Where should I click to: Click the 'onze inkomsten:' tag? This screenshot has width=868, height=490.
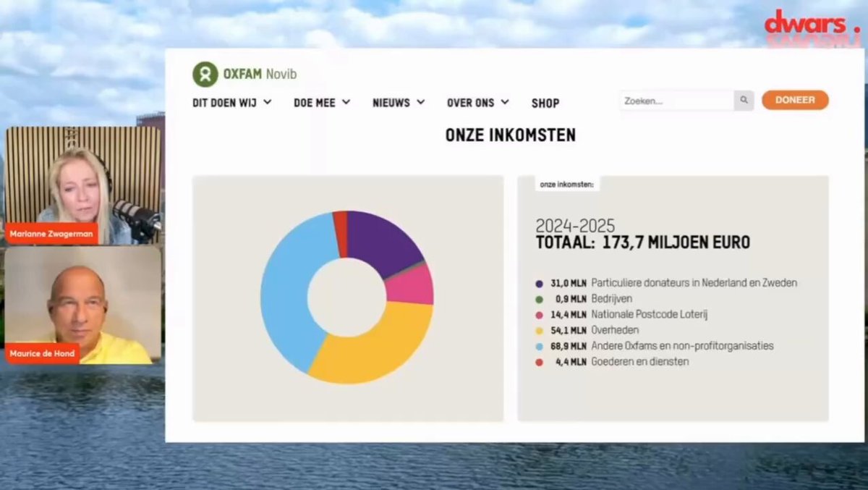pos(567,185)
